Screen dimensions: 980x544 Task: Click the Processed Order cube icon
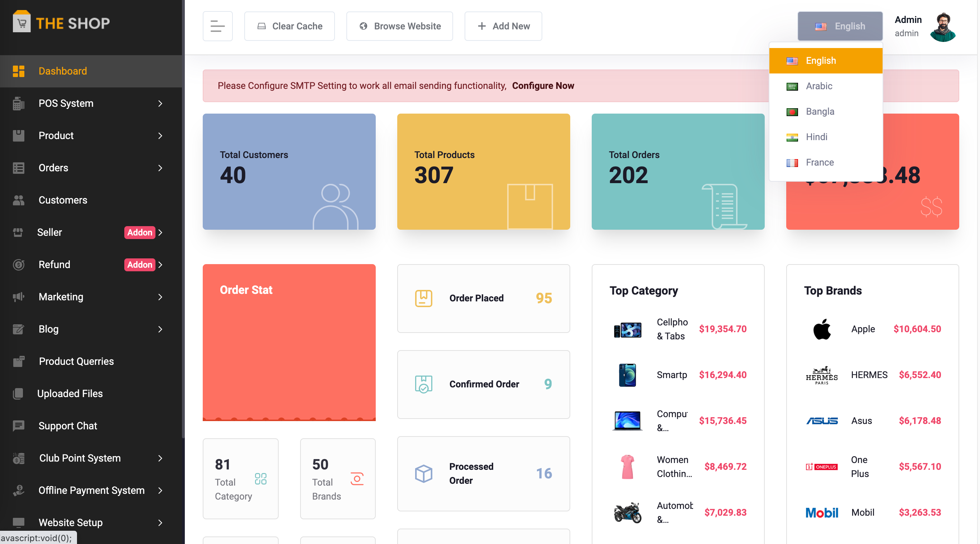[x=423, y=473]
